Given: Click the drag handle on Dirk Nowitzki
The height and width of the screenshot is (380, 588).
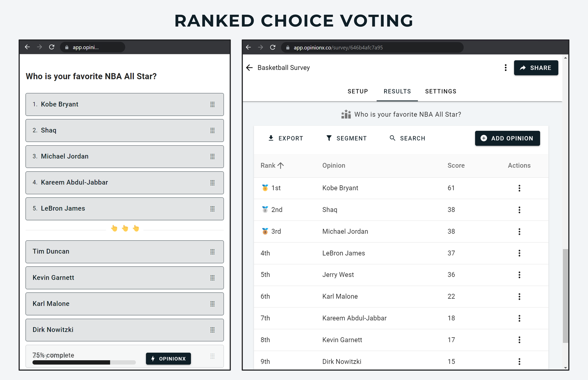Looking at the screenshot, I should [x=212, y=330].
